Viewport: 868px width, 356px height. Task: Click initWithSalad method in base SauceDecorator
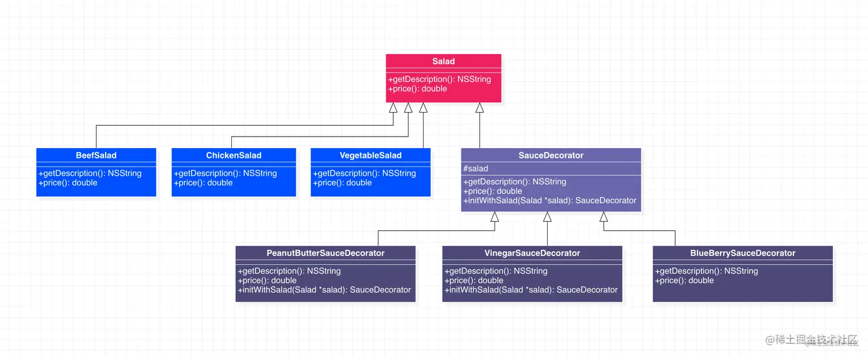(550, 200)
